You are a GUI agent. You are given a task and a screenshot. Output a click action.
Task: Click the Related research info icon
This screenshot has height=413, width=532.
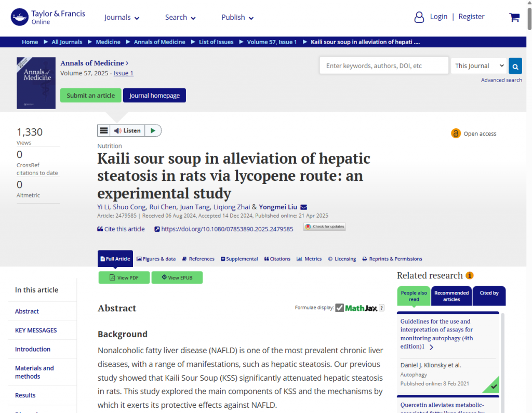pos(470,275)
